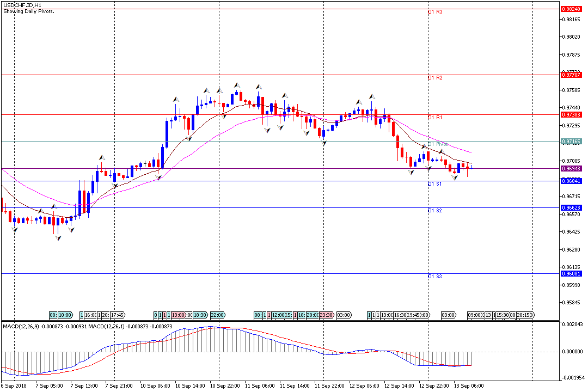Click the 0.97440 price axis value
Viewport: 588px width, 392px height.
572,108
